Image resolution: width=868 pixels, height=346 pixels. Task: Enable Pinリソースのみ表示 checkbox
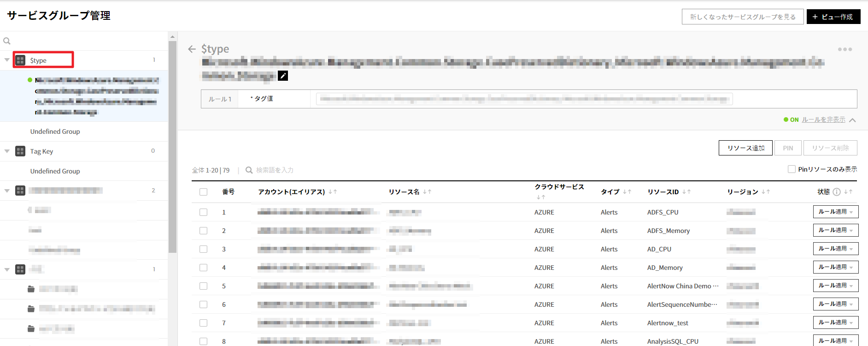pyautogui.click(x=792, y=169)
